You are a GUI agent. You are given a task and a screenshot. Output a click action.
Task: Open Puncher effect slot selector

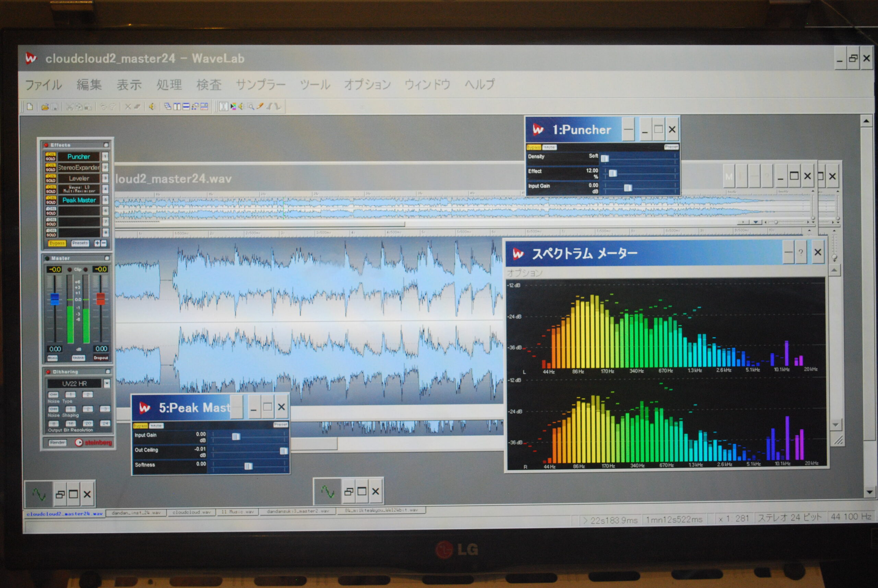click(x=79, y=157)
